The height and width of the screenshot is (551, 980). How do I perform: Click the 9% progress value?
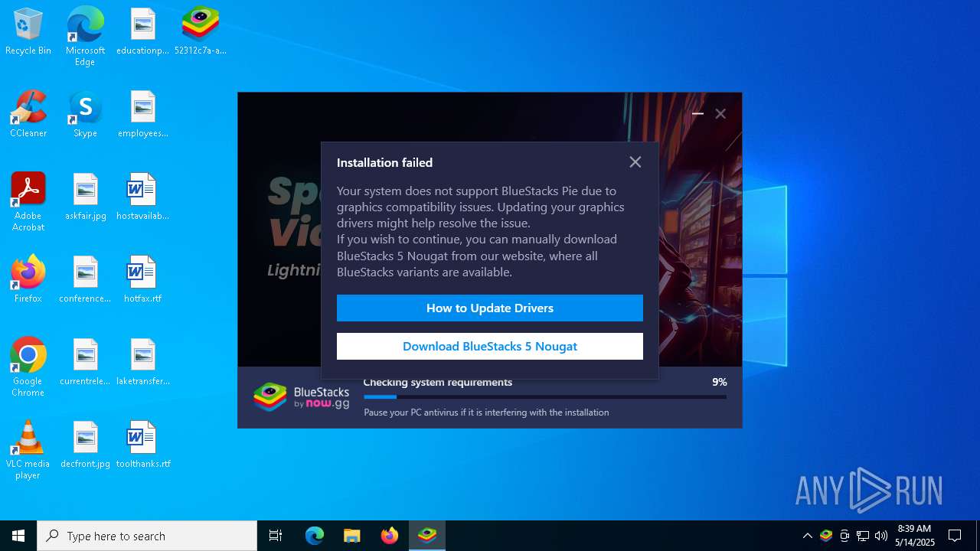720,382
